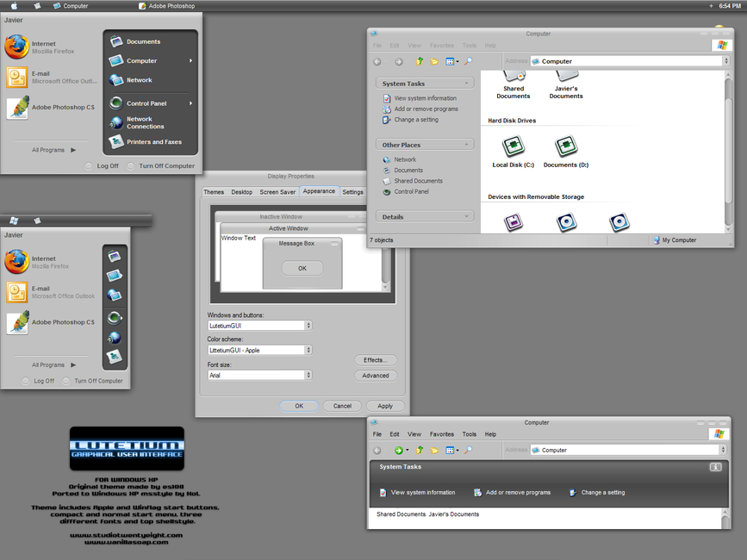747x560 pixels.
Task: Click Windows flag start button on lower taskbar
Action: [14, 221]
